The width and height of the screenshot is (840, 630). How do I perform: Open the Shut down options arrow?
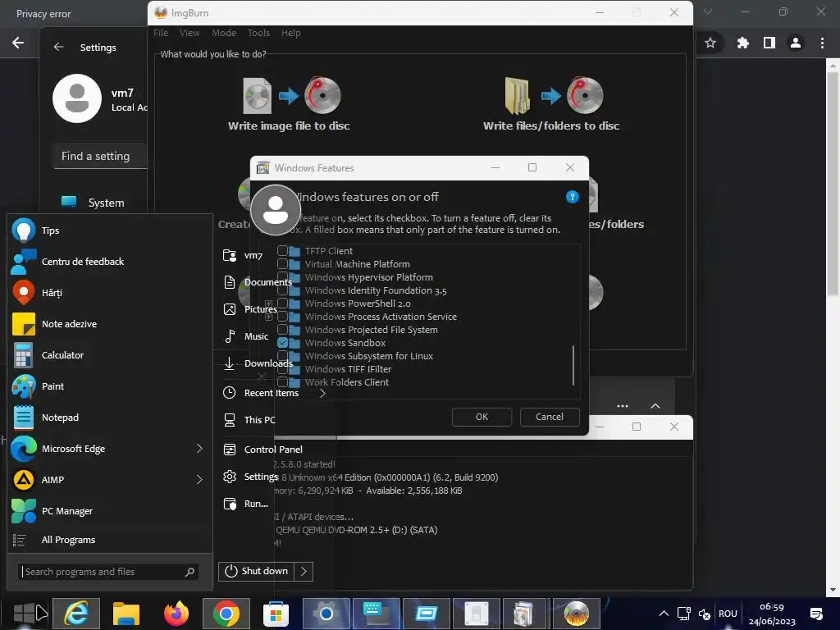(x=304, y=571)
